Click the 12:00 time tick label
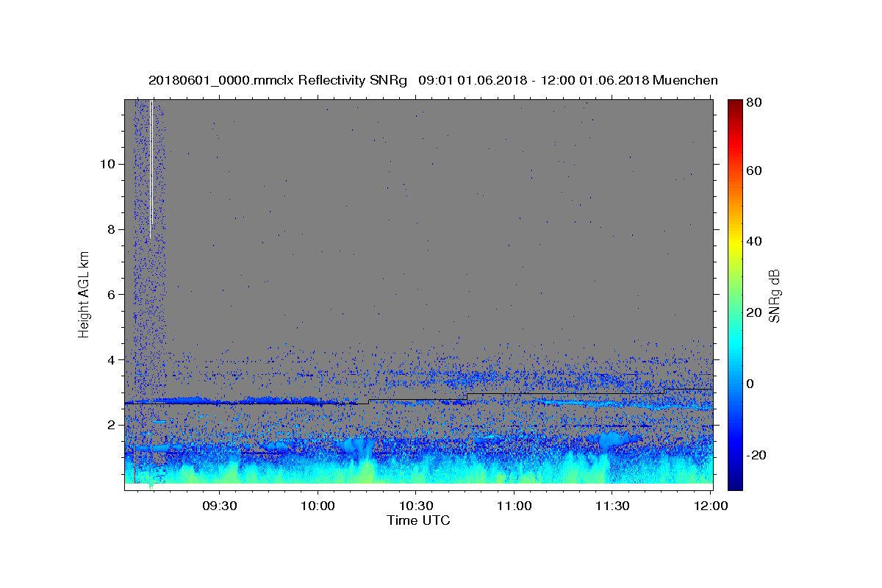This screenshot has height=588, width=882. 710,506
